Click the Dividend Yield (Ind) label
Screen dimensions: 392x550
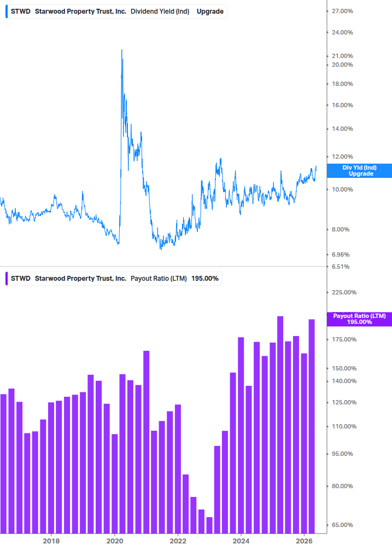160,11
